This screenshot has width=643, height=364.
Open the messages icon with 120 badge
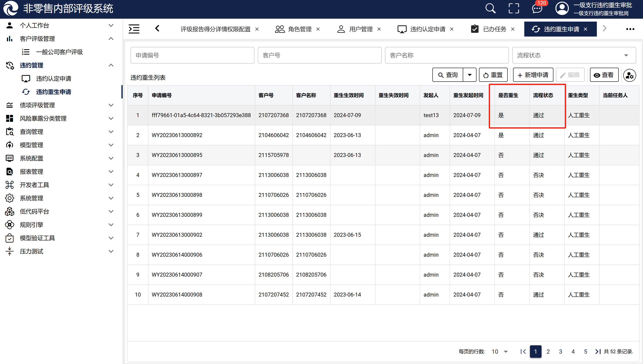click(537, 9)
